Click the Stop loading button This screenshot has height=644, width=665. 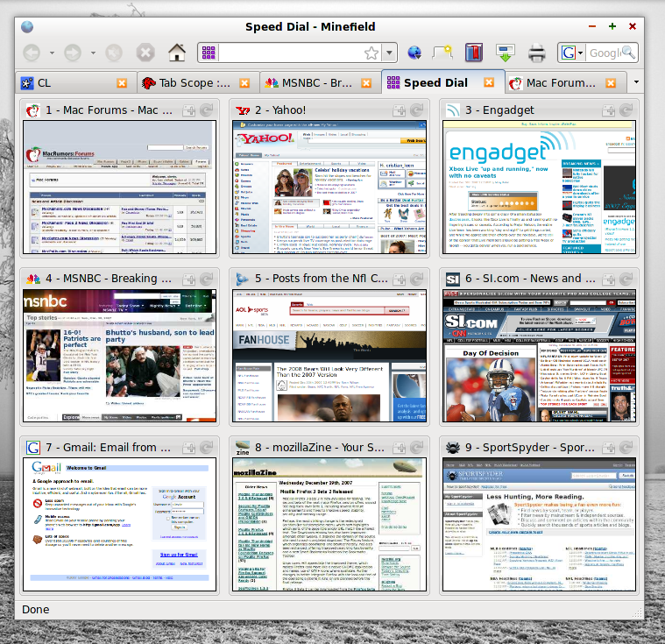145,53
